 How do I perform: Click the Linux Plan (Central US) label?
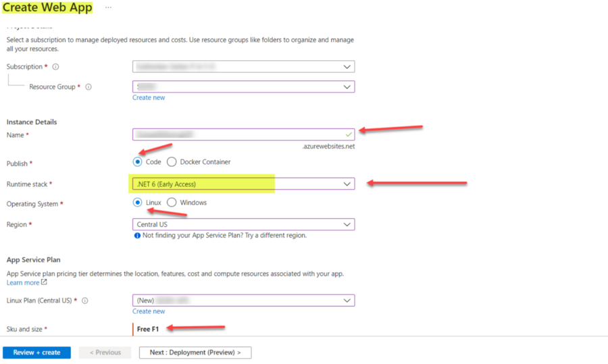39,301
